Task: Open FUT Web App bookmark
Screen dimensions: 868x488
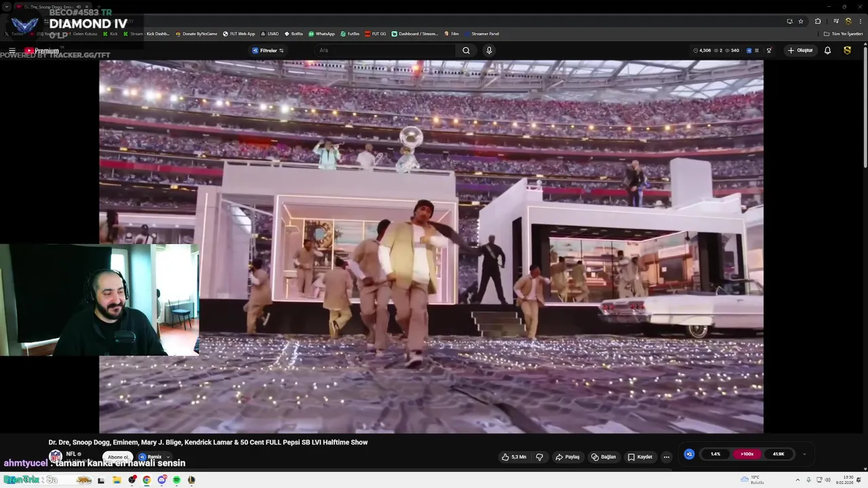Action: point(239,34)
